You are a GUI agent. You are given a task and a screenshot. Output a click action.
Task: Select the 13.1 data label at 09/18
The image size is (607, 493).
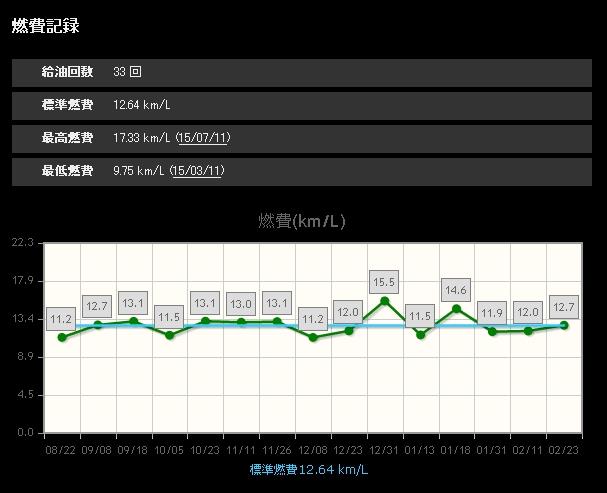point(133,303)
